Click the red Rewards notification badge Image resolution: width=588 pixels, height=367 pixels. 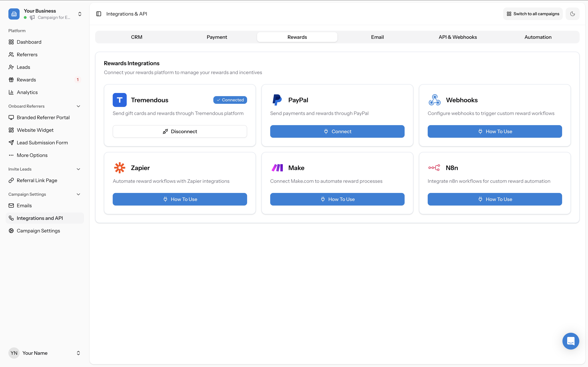point(78,79)
